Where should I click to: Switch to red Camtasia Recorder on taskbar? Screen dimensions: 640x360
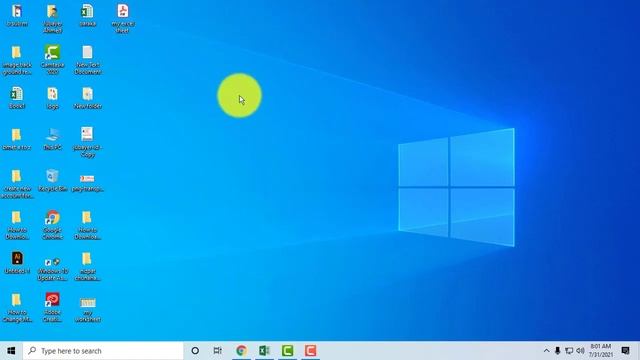[x=310, y=351]
